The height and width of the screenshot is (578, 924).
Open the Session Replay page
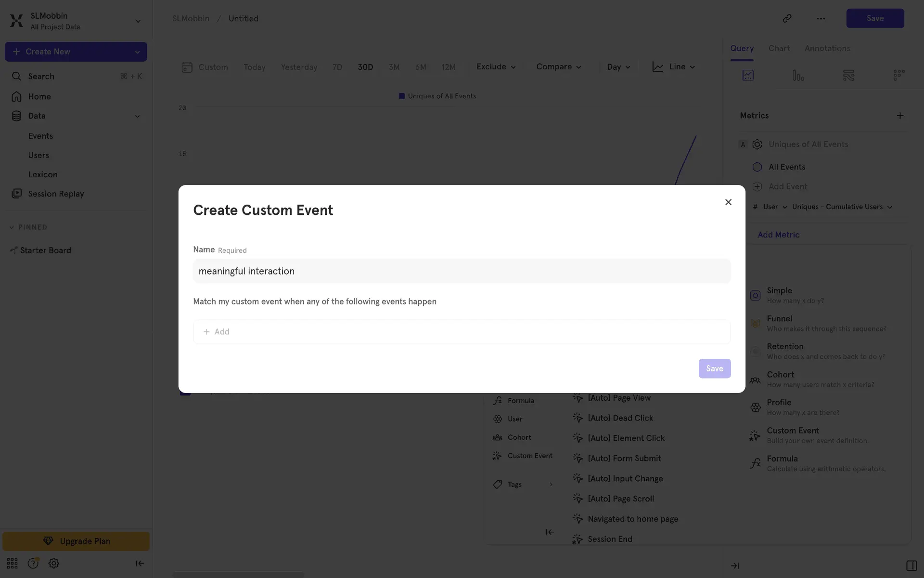click(56, 194)
